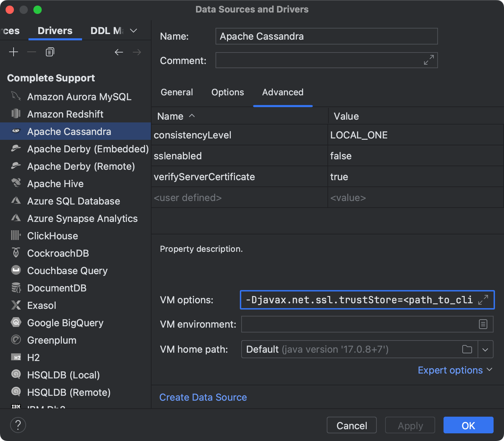Go back with the left arrow icon

(x=119, y=52)
